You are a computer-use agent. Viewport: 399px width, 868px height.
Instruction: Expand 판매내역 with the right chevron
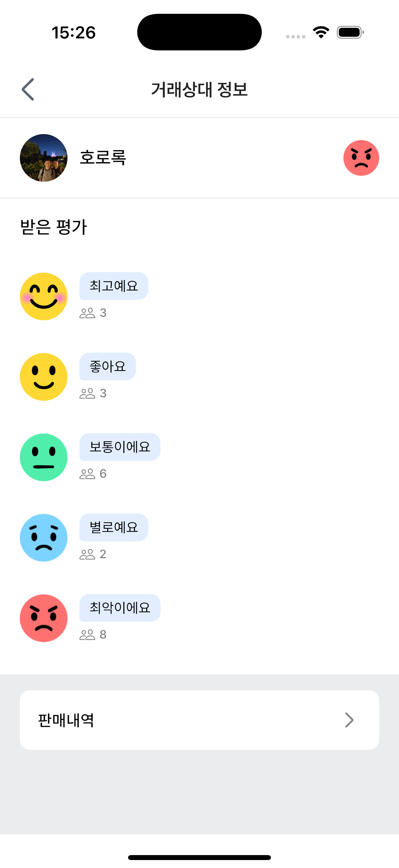[x=349, y=720]
